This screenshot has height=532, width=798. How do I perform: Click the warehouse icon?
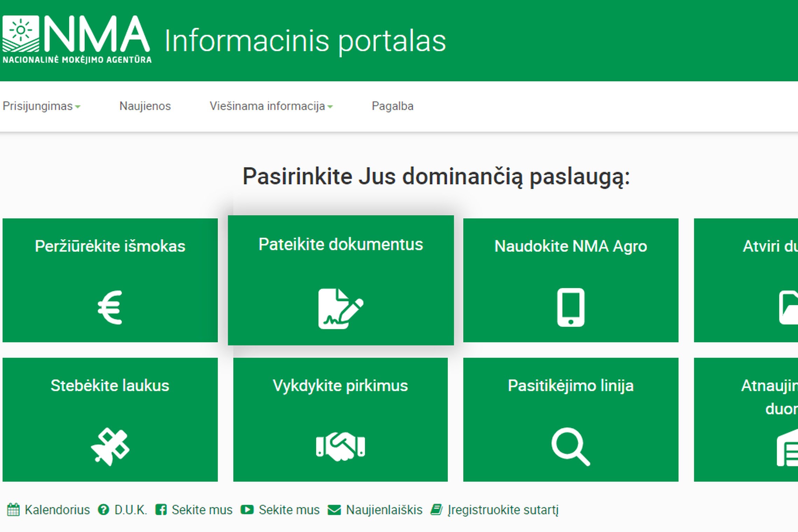point(787,448)
